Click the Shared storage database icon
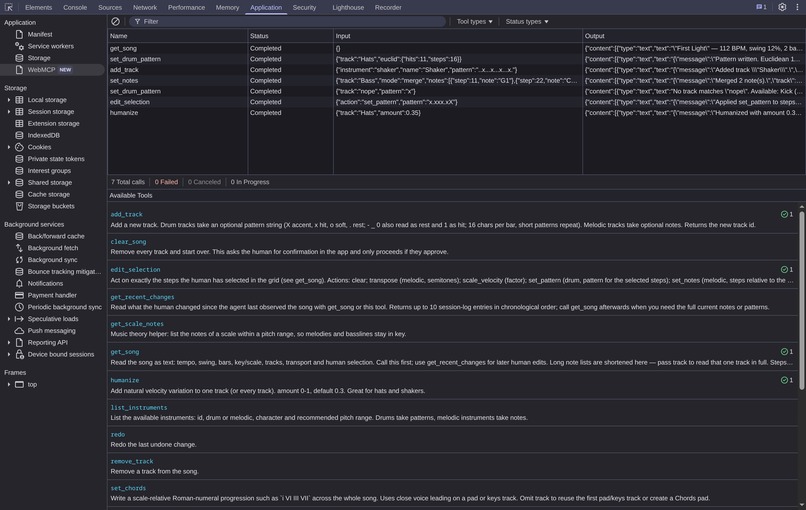 click(19, 183)
